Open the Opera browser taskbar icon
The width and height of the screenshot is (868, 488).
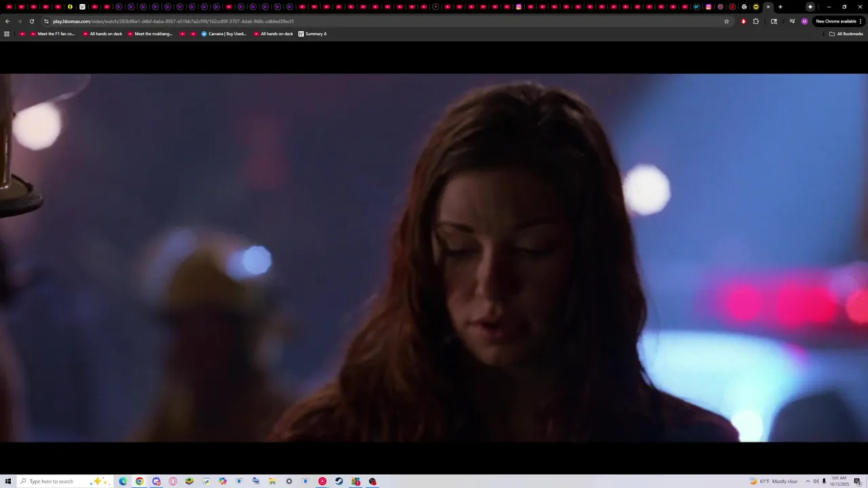pyautogui.click(x=173, y=481)
